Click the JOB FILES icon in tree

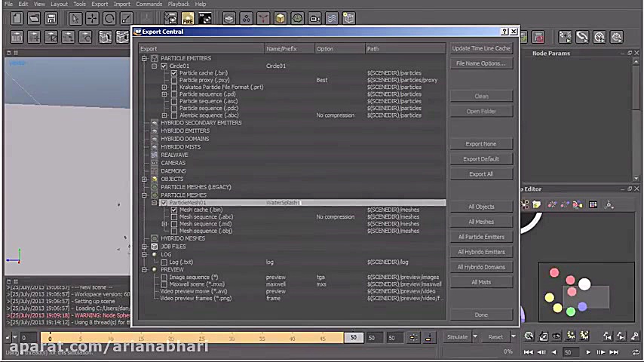tap(155, 247)
